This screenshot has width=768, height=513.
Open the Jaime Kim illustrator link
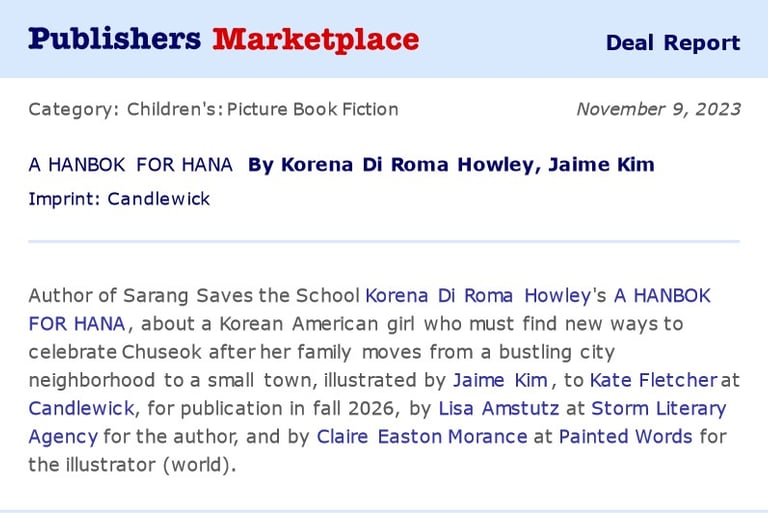pos(500,380)
